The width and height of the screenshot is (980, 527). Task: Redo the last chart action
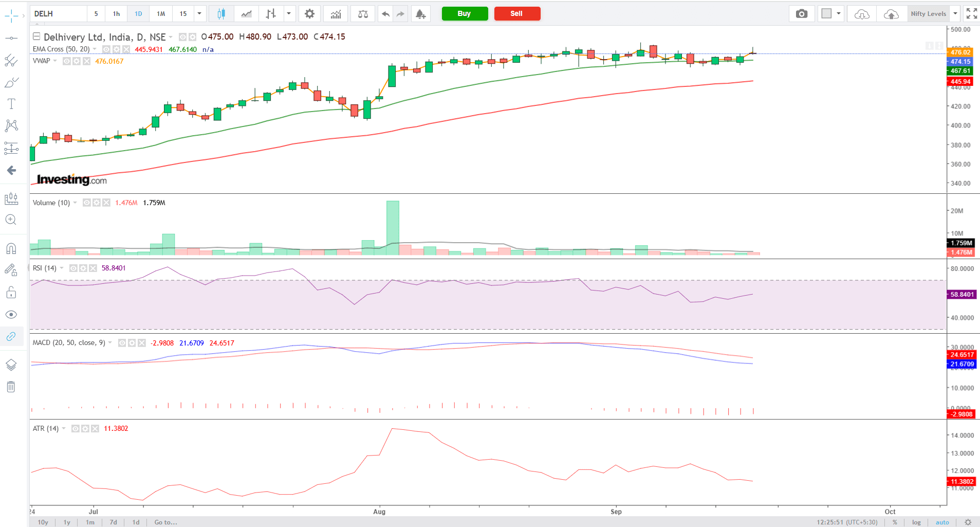400,14
